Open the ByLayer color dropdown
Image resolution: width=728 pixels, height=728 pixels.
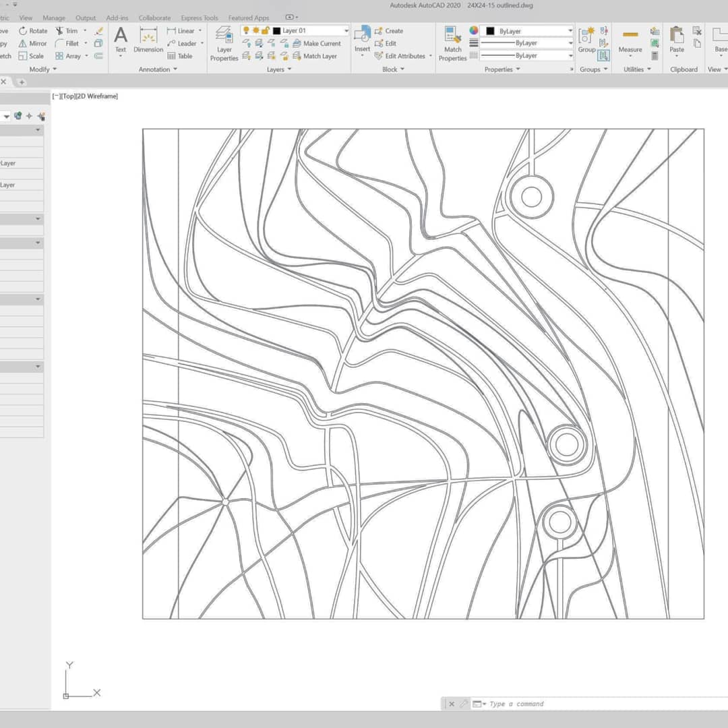coord(570,31)
